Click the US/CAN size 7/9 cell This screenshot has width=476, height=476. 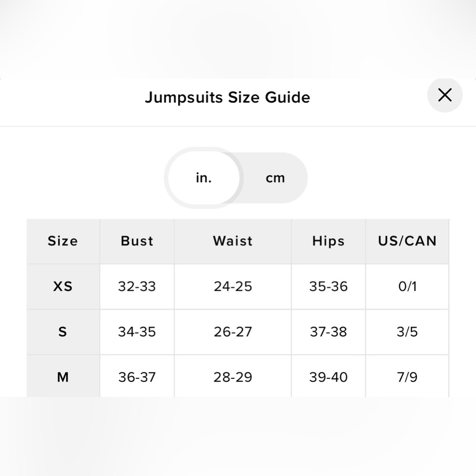pos(407,377)
